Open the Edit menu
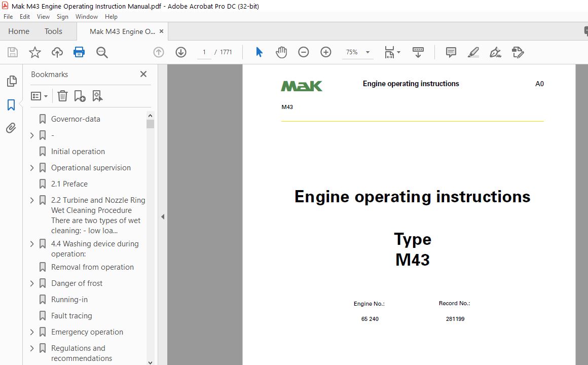The image size is (588, 365). (x=25, y=17)
